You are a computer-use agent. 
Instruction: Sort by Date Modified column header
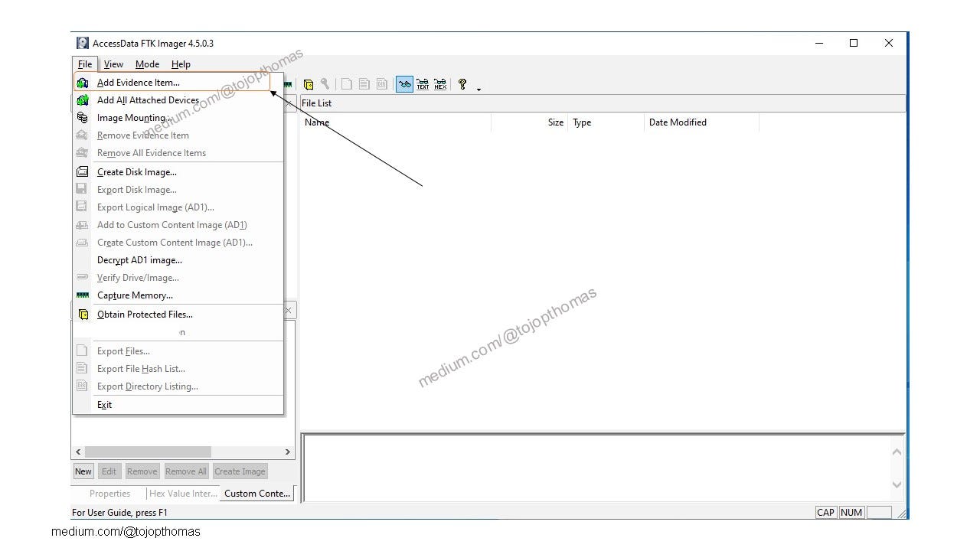[x=701, y=122]
